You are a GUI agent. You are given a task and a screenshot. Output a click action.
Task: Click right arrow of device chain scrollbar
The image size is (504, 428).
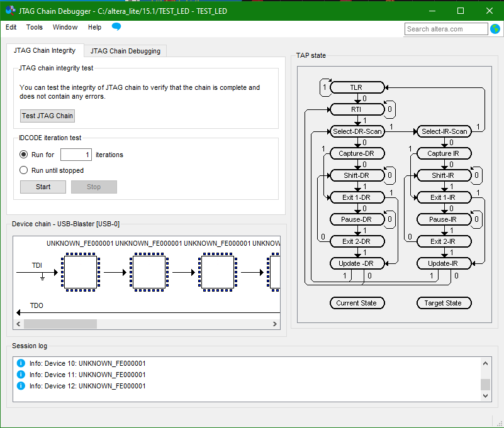coord(275,324)
